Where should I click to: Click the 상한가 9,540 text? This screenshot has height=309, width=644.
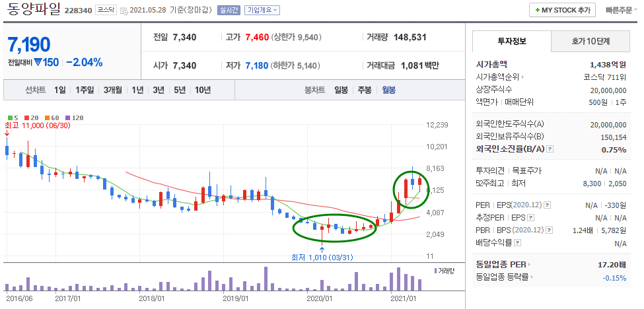point(296,38)
